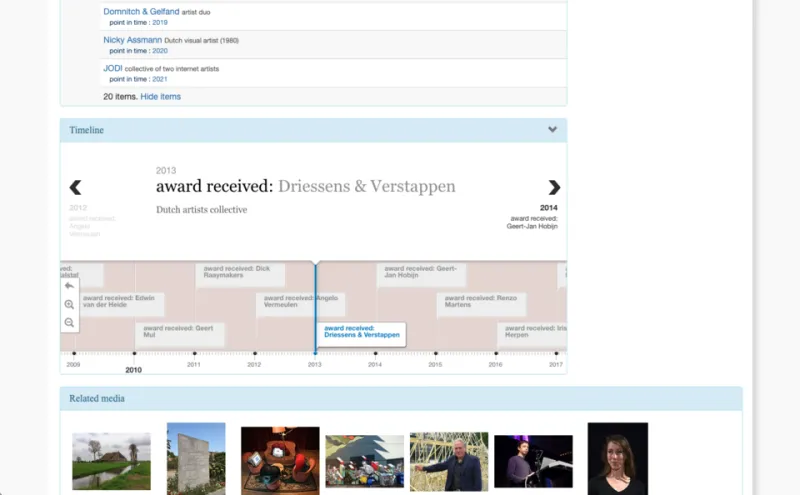Click the 2014 label on timeline axis

tap(375, 364)
